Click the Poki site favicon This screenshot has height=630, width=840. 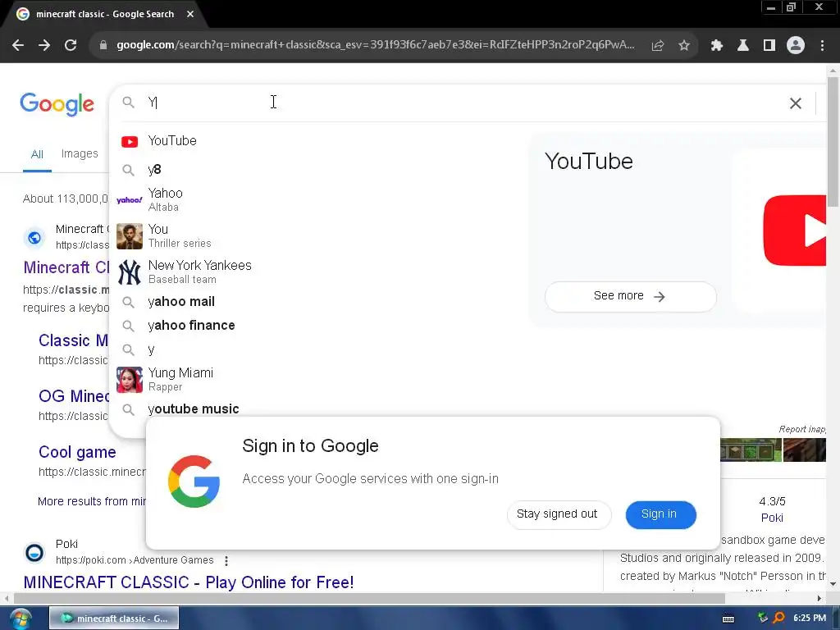34,552
